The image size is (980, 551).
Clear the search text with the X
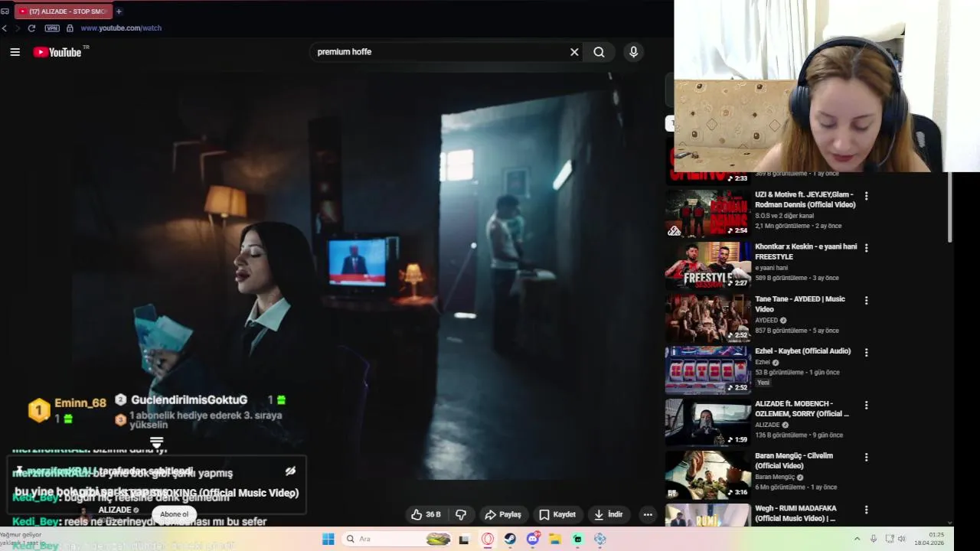(574, 52)
